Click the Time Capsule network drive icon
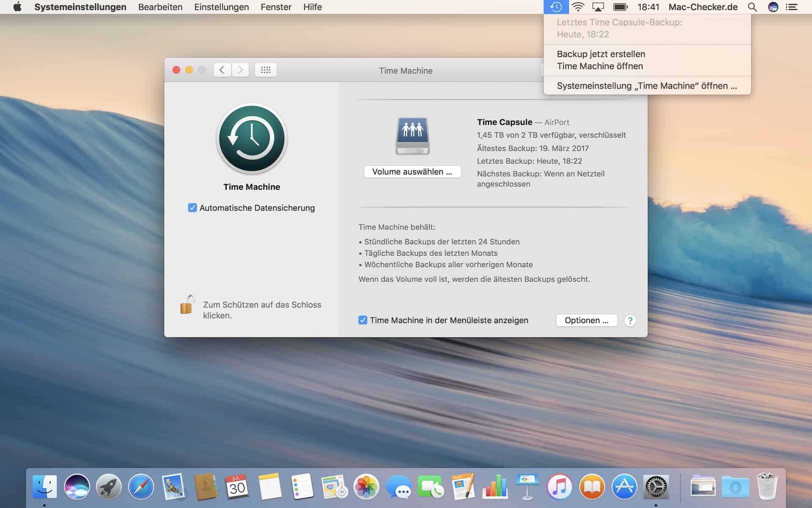 (x=412, y=136)
